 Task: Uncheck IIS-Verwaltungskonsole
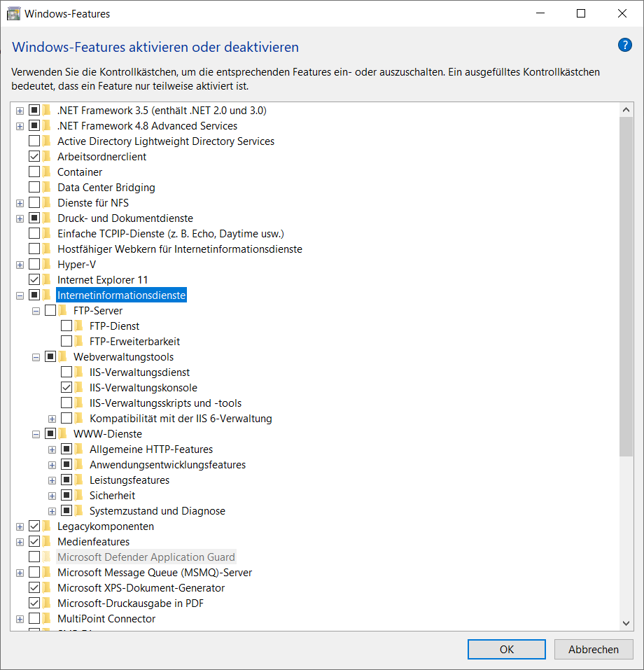click(x=66, y=387)
